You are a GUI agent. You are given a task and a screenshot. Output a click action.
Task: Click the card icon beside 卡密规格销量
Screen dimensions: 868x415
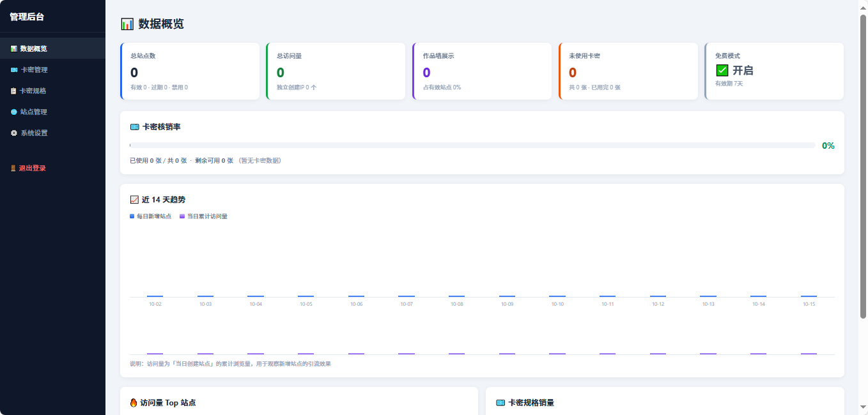click(500, 403)
